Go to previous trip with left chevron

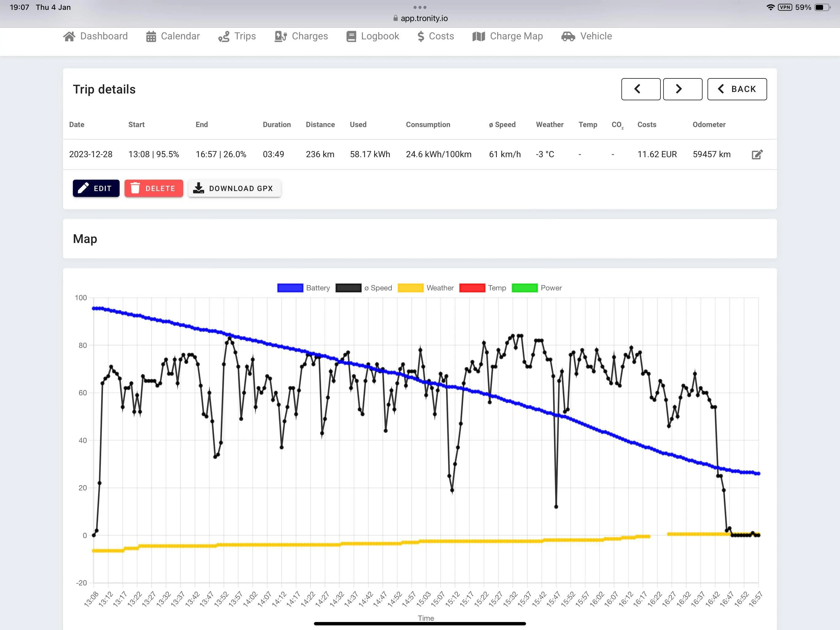(x=641, y=89)
